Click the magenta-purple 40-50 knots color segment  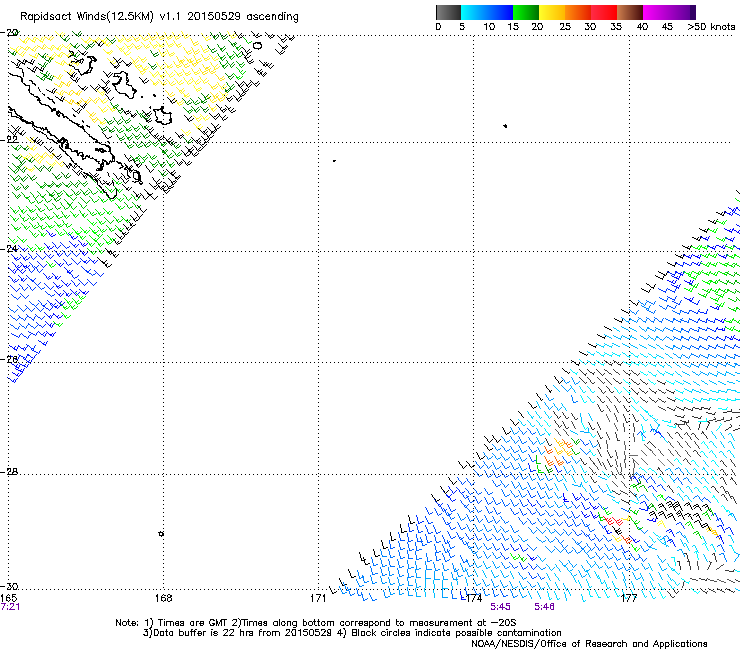tap(669, 12)
